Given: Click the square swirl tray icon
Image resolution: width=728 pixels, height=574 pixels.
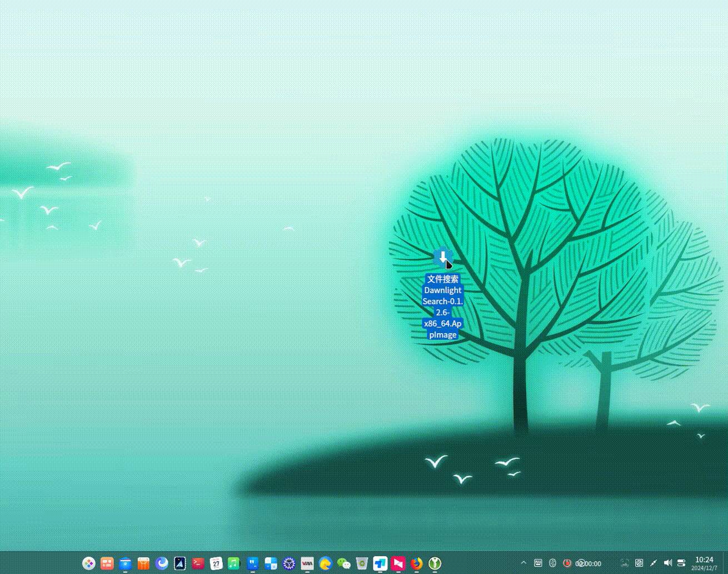Looking at the screenshot, I should click(639, 563).
